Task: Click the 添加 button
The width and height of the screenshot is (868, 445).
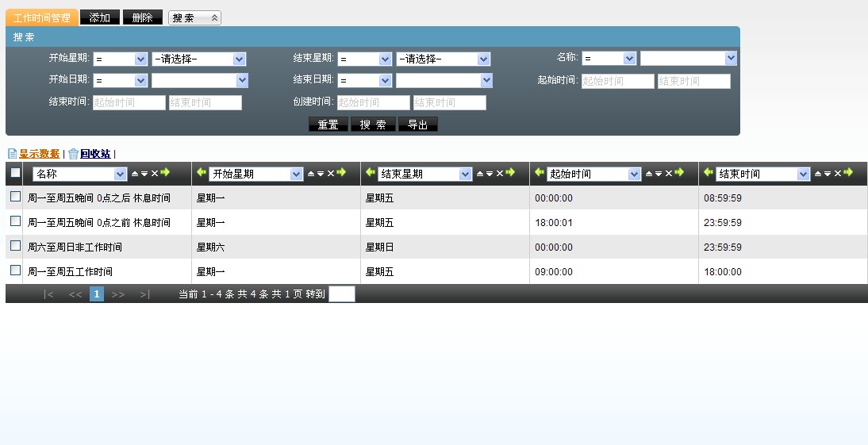Action: 100,17
